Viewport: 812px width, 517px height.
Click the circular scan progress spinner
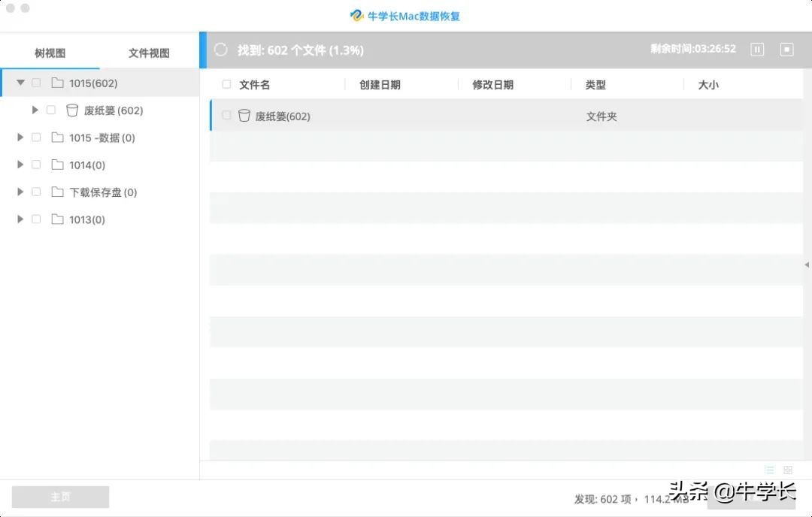(220, 50)
